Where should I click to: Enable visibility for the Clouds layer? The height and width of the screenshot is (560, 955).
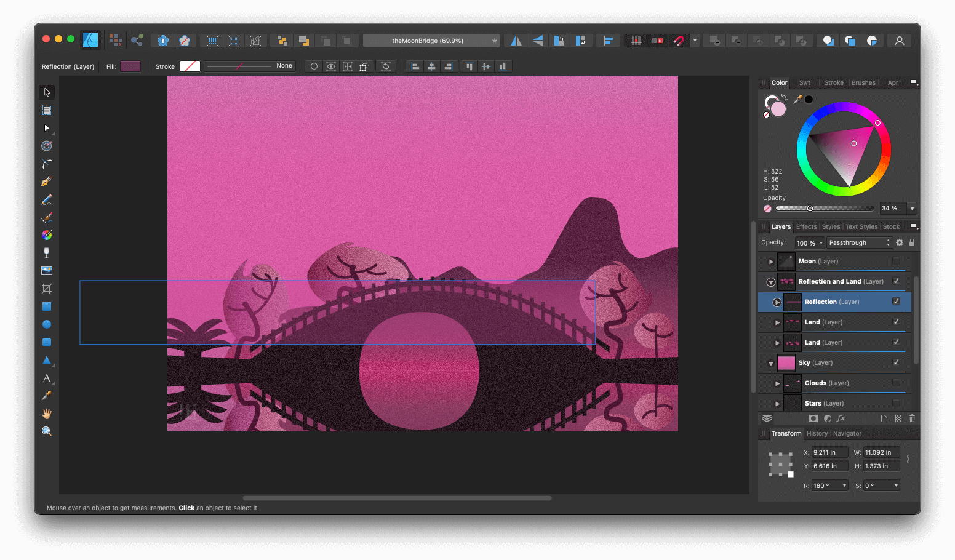[x=895, y=383]
